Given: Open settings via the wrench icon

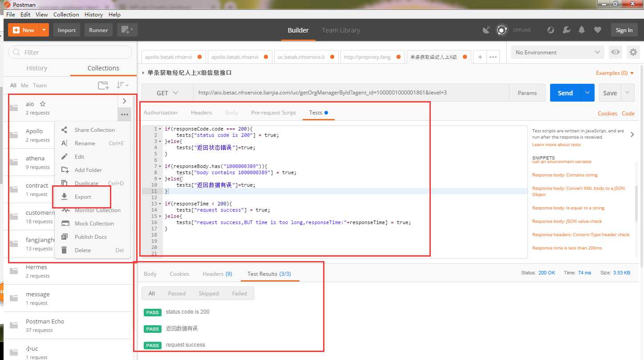Looking at the screenshot, I should pyautogui.click(x=567, y=30).
